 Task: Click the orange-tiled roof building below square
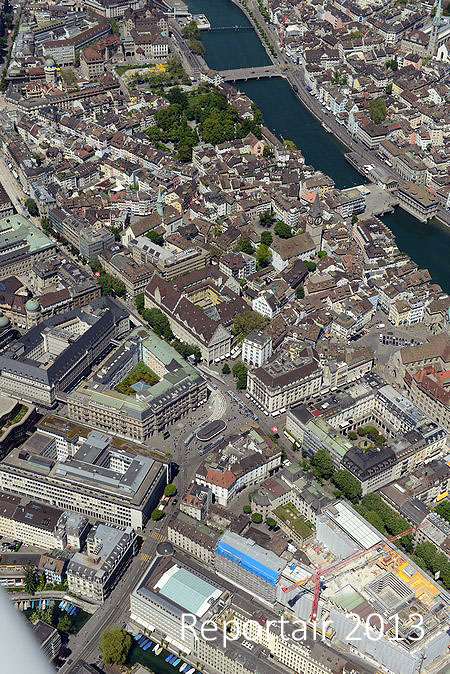click(221, 478)
